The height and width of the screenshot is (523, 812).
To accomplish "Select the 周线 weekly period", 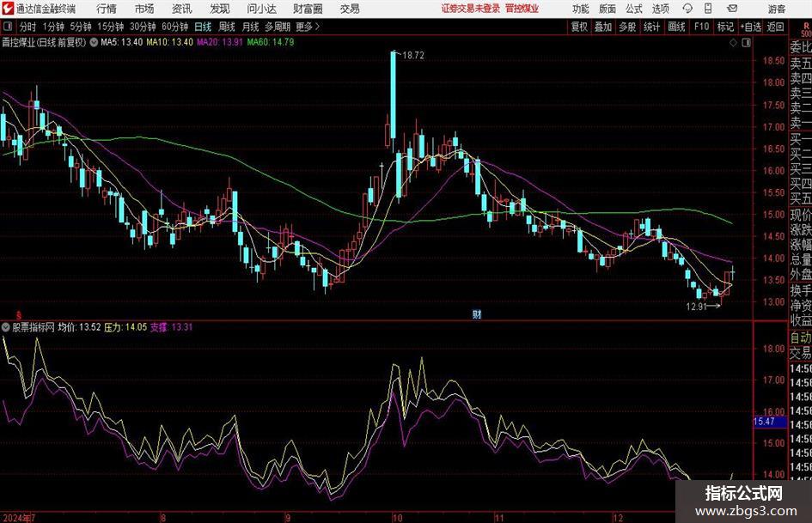I will click(226, 27).
